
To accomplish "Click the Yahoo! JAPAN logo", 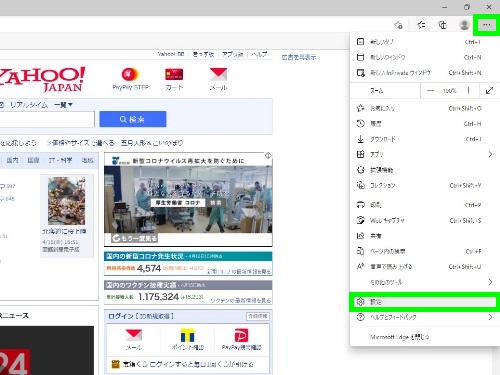I will tap(42, 79).
